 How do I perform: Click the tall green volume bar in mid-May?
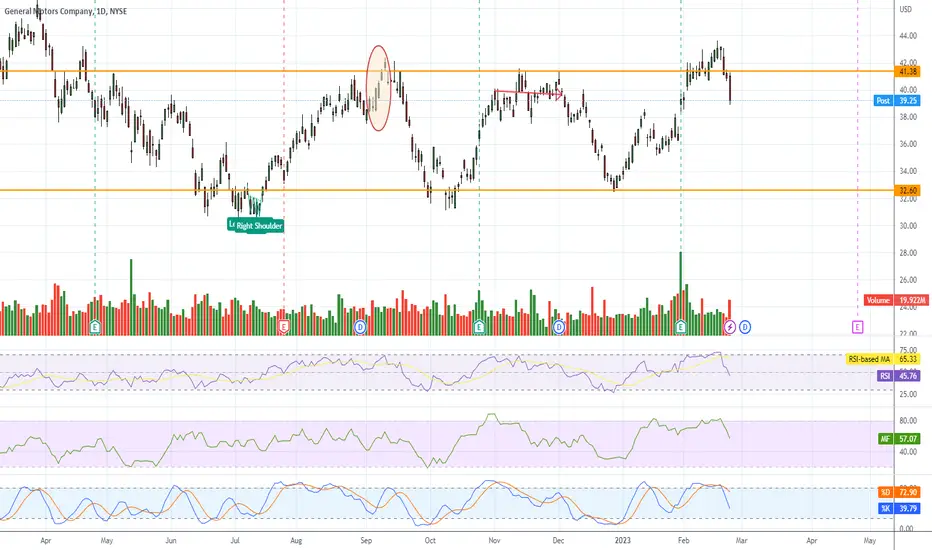[131, 297]
